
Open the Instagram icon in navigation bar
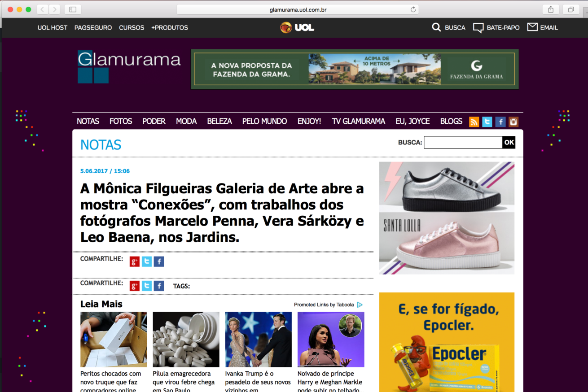pos(513,122)
